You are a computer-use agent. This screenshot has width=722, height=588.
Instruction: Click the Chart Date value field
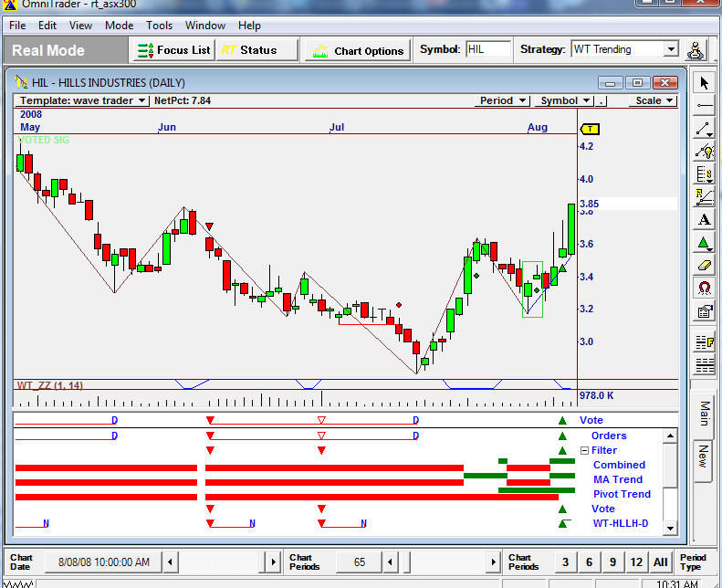(104, 562)
